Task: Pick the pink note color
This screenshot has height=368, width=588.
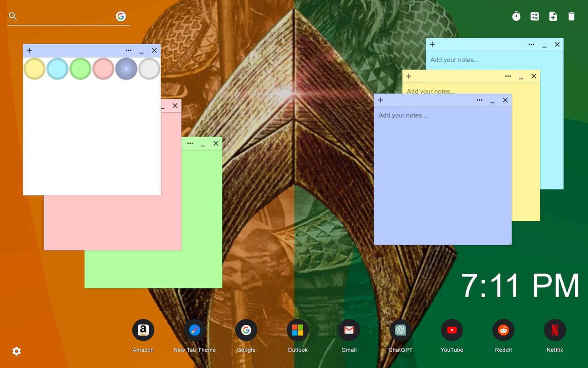Action: (103, 69)
